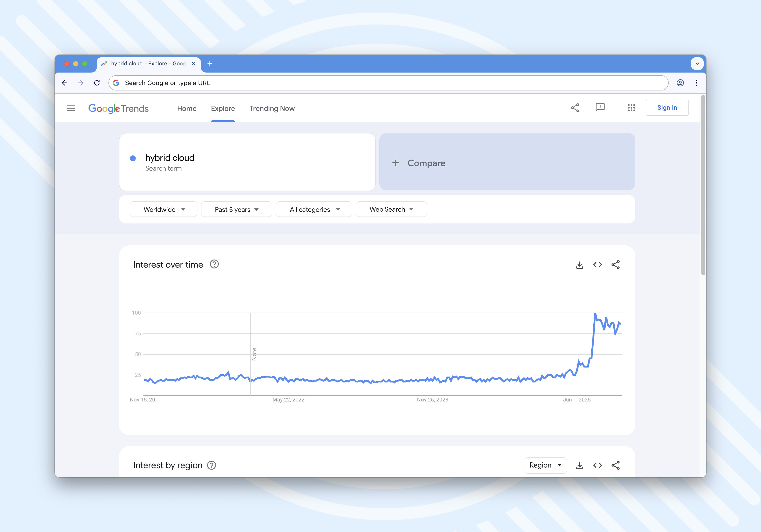Open the Google apps grid

click(x=631, y=108)
